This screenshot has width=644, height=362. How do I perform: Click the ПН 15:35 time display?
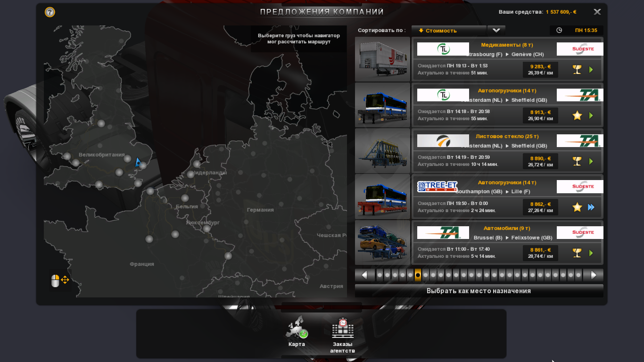click(586, 30)
